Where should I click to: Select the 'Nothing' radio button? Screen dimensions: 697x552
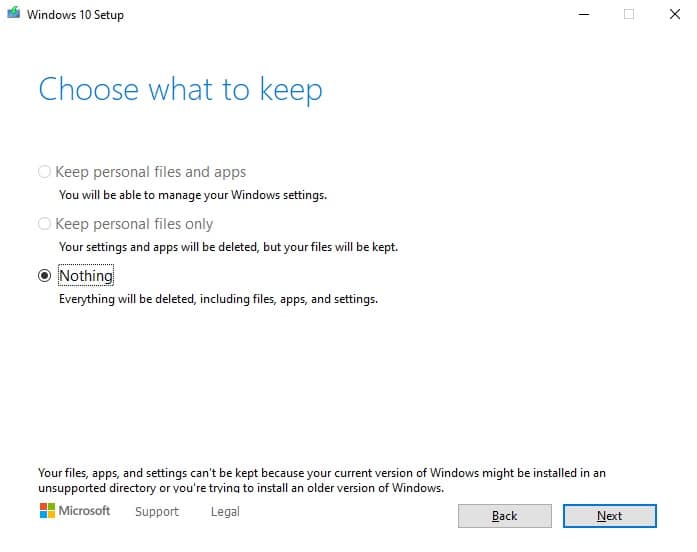tap(44, 276)
